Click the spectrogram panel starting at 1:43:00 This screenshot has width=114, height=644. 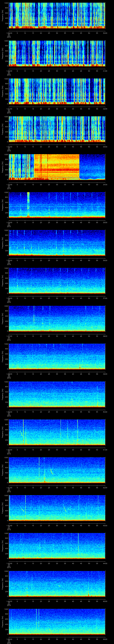[57, 546]
